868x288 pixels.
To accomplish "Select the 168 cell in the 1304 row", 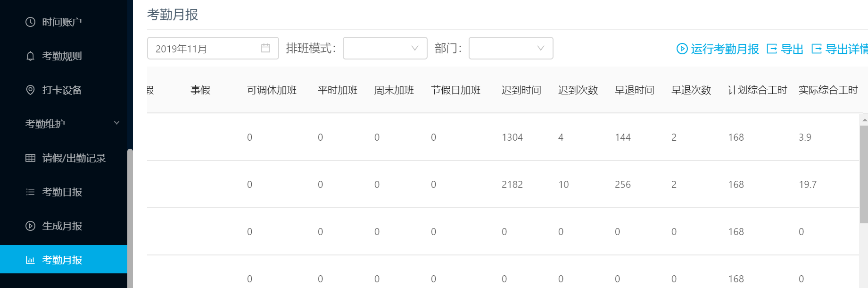I will [736, 137].
